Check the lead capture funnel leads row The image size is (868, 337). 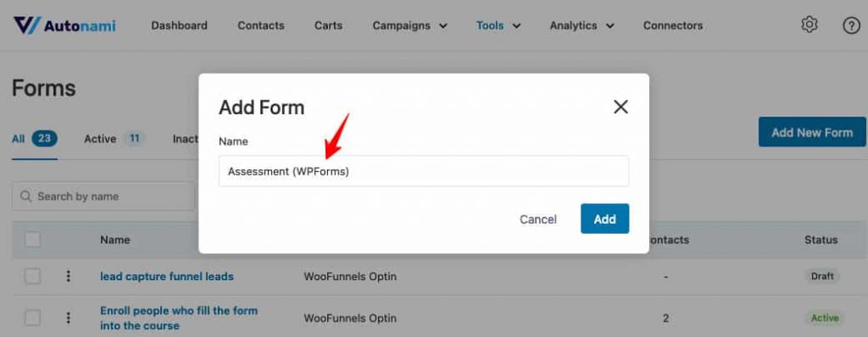click(33, 276)
